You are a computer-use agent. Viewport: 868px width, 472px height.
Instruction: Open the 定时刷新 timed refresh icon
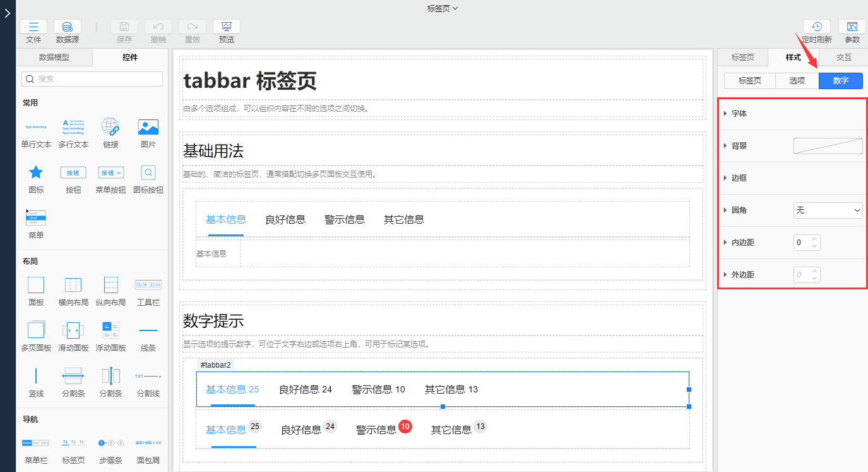[816, 27]
